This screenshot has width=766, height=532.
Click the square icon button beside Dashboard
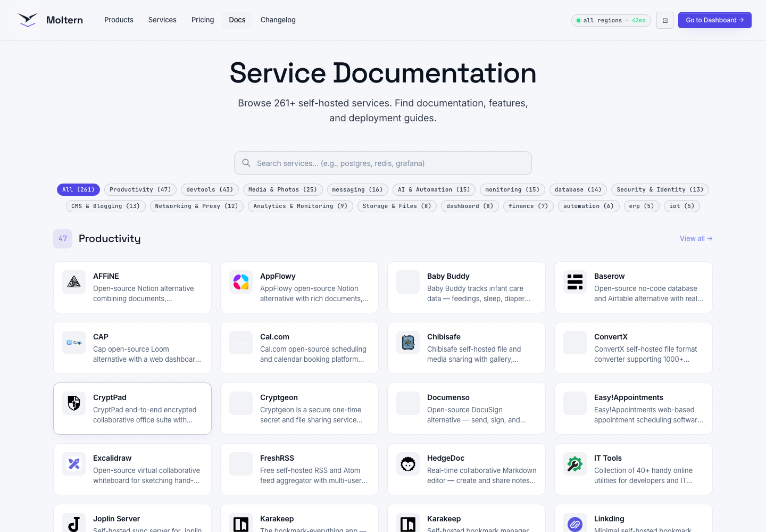tap(665, 20)
